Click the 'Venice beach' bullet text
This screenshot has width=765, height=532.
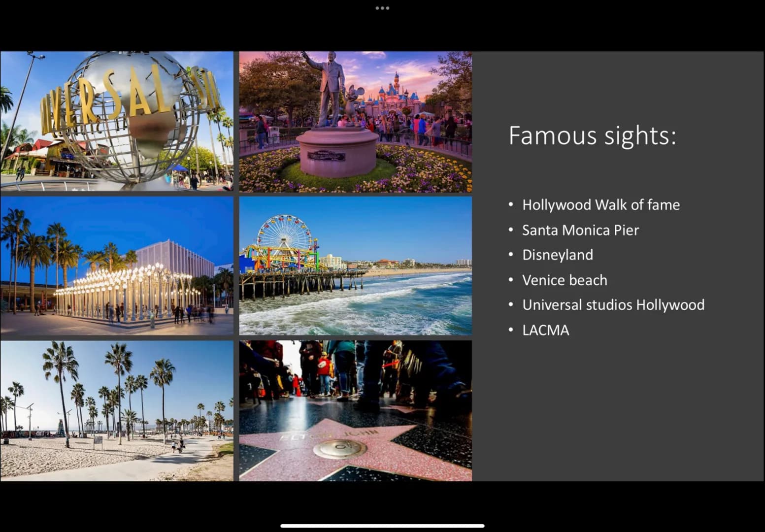click(x=565, y=280)
